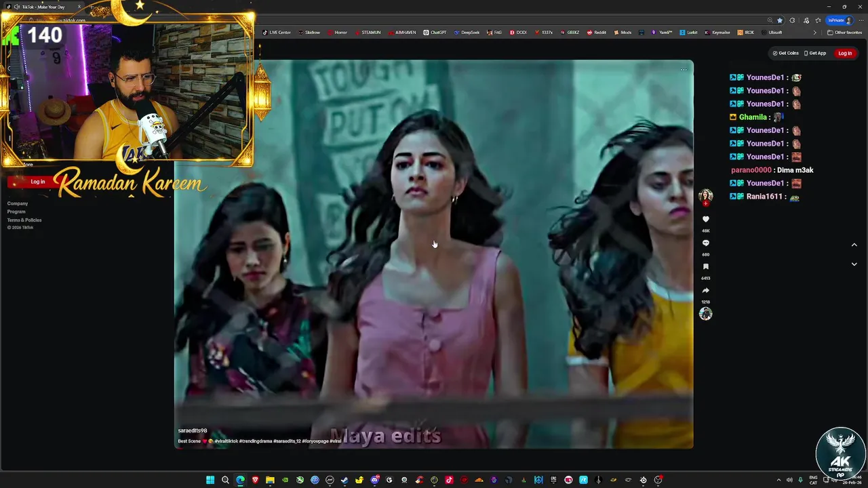
Task: Open the FitG bookmark
Action: click(494, 33)
